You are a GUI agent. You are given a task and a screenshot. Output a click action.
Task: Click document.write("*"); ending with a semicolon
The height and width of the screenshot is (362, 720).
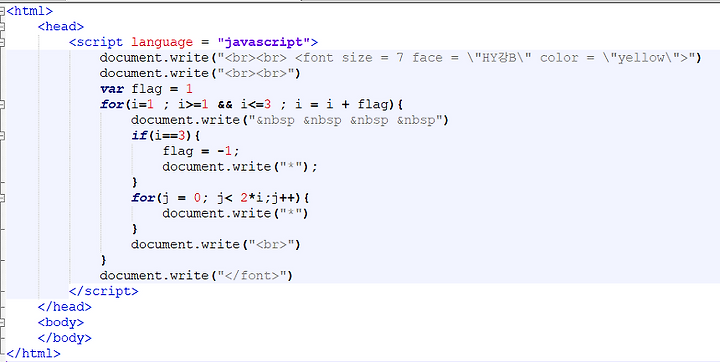[240, 167]
